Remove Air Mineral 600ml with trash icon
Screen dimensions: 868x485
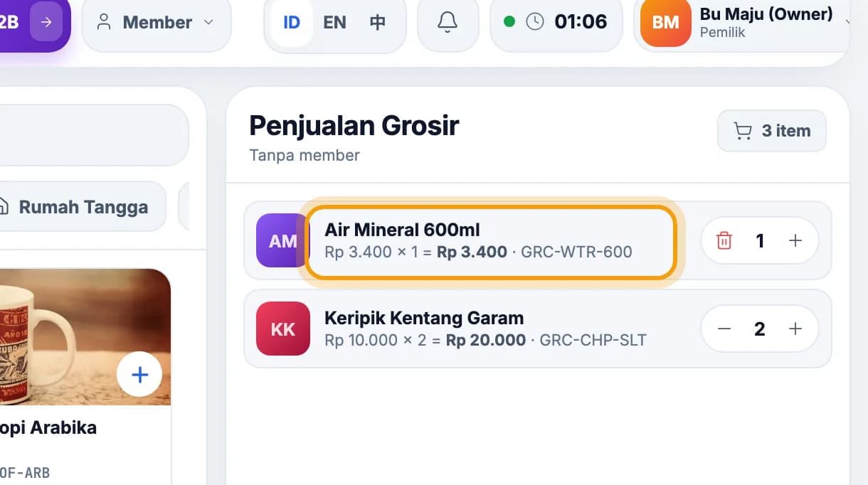pos(724,241)
